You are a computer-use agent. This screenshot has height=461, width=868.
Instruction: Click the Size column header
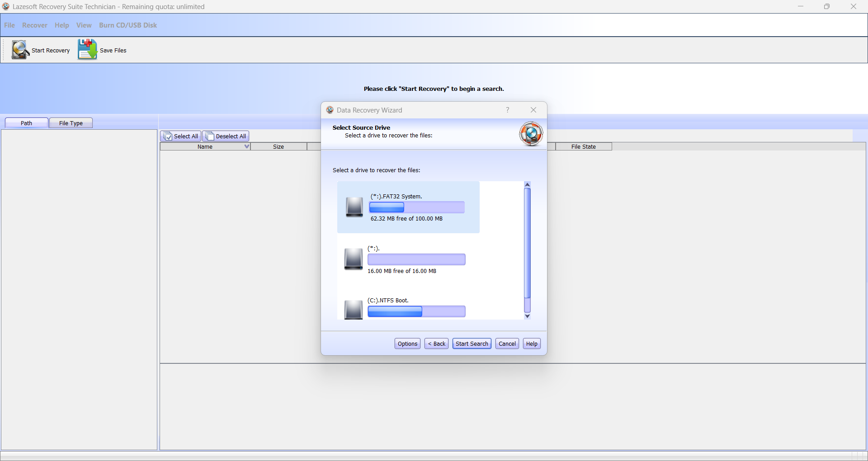click(278, 146)
